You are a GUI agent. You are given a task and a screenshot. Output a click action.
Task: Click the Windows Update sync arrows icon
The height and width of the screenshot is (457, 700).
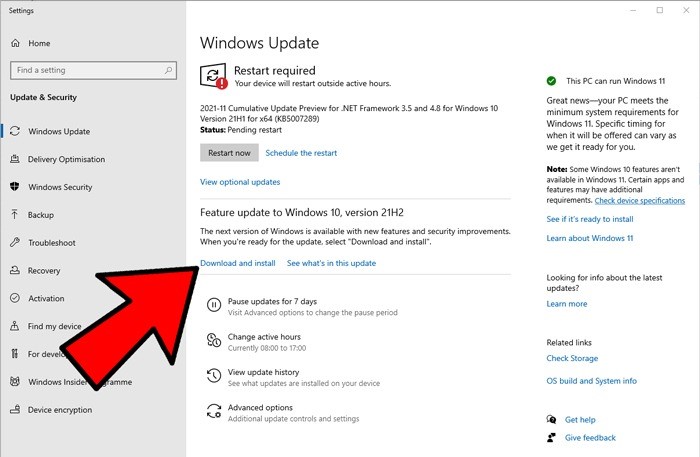[x=15, y=131]
